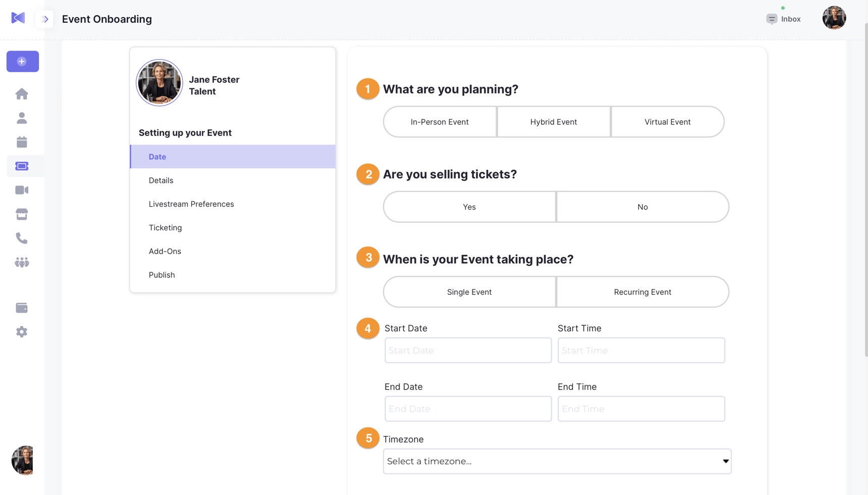The image size is (868, 495).
Task: Click inside the Start Date field
Action: click(x=467, y=350)
